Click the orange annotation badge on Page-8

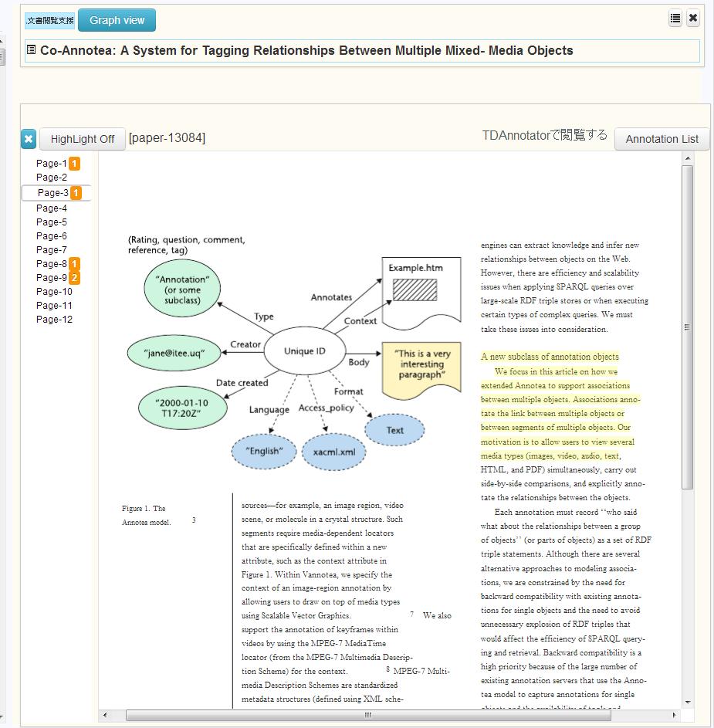[x=74, y=264]
